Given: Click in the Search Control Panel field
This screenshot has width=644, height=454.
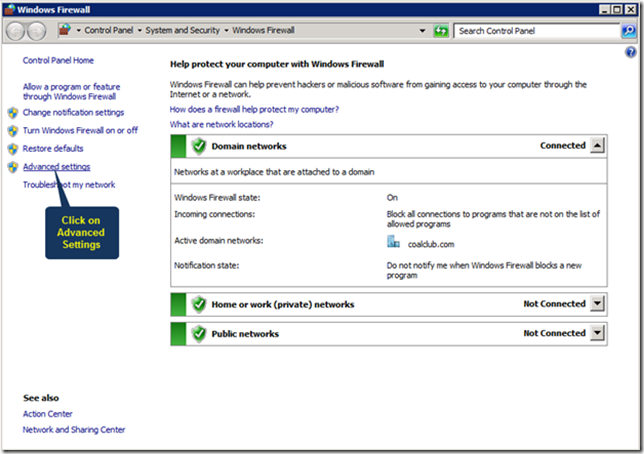Looking at the screenshot, I should [536, 31].
